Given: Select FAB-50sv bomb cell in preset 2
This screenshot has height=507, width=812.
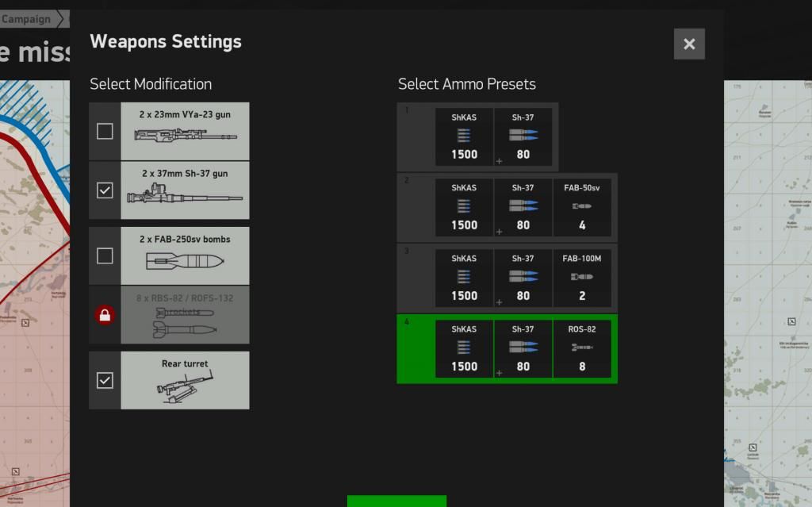Looking at the screenshot, I should tap(581, 208).
